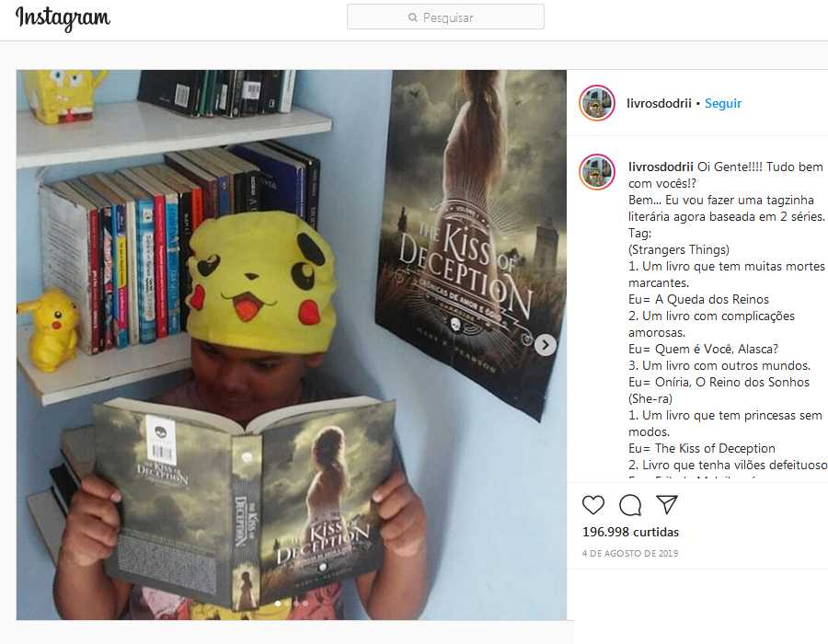Click the magnifier icon in search bar

pos(412,18)
